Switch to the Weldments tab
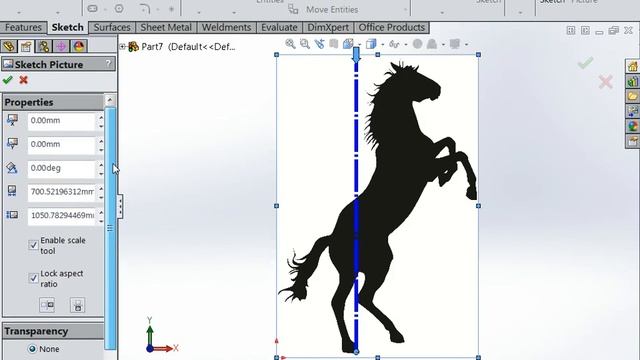The height and width of the screenshot is (360, 640). coord(227,27)
